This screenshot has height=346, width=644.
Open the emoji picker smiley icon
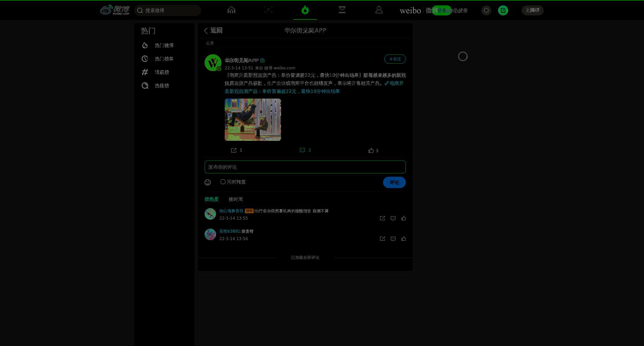click(x=208, y=182)
